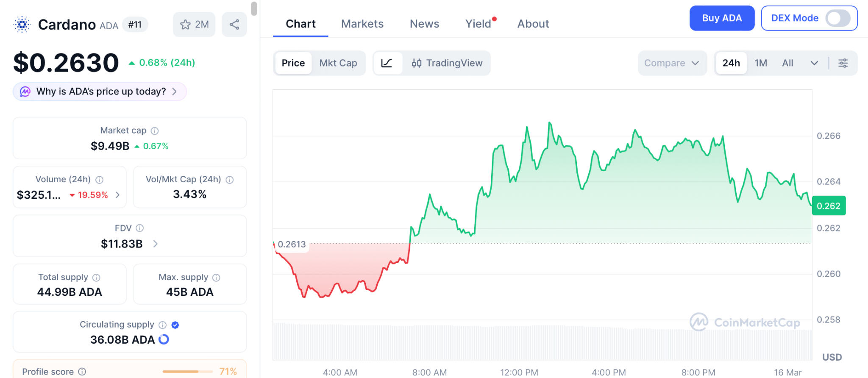
Task: Click the Max. supply info icon
Action: point(216,278)
